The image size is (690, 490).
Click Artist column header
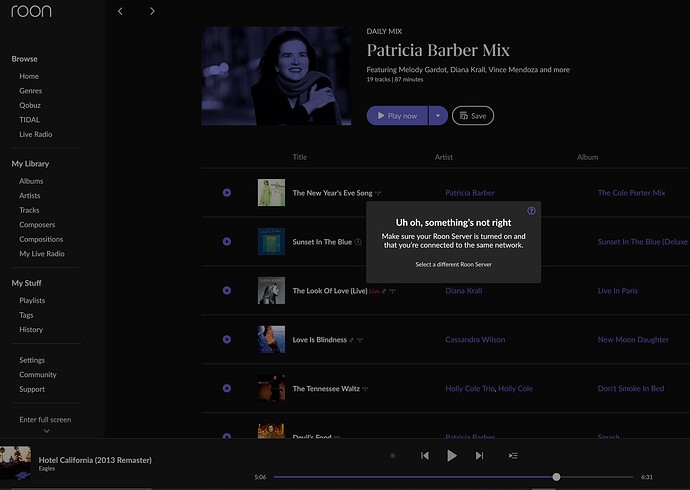point(444,157)
